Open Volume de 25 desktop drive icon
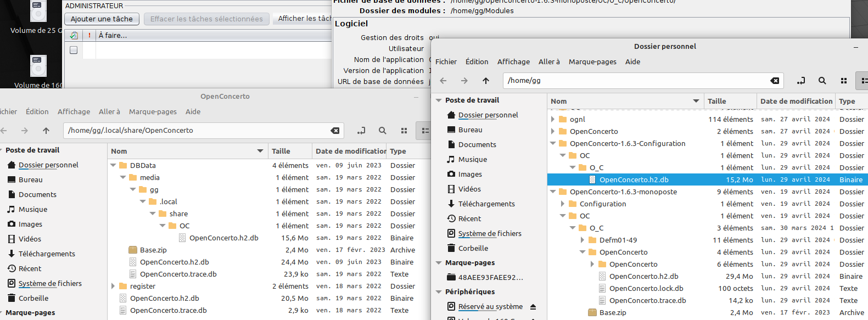Viewport: 868px width, 320px height. click(38, 14)
